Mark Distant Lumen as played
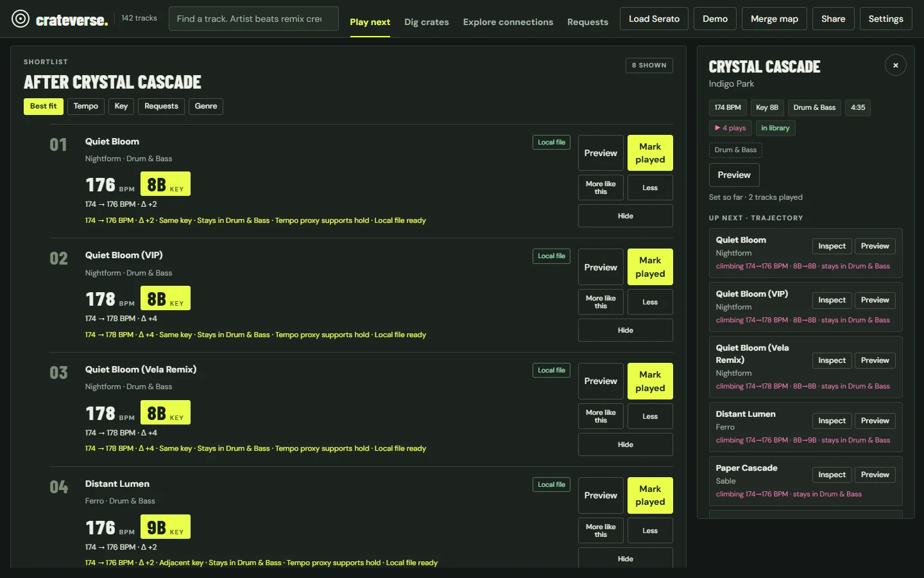The height and width of the screenshot is (578, 924). pyautogui.click(x=650, y=495)
